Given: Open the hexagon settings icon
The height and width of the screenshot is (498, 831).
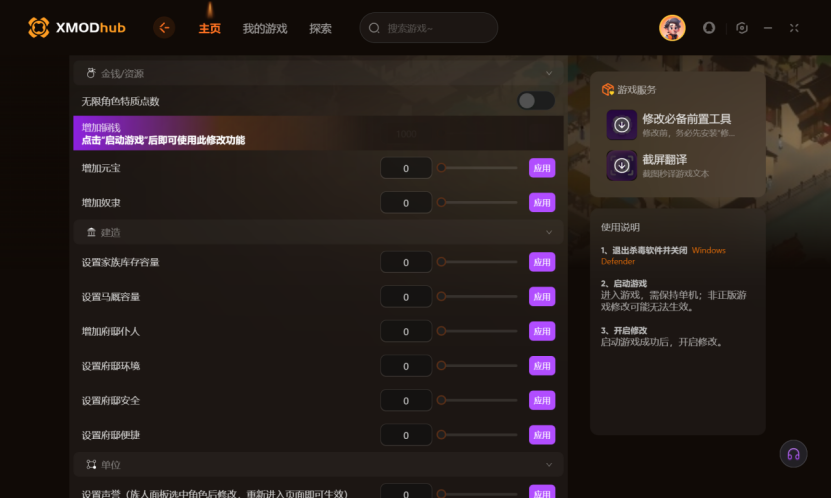Looking at the screenshot, I should (x=741, y=28).
